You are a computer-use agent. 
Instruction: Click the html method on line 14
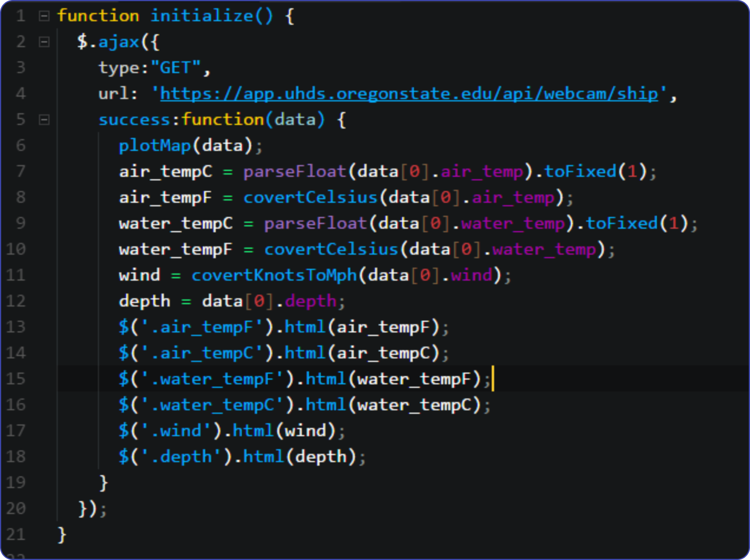point(304,353)
